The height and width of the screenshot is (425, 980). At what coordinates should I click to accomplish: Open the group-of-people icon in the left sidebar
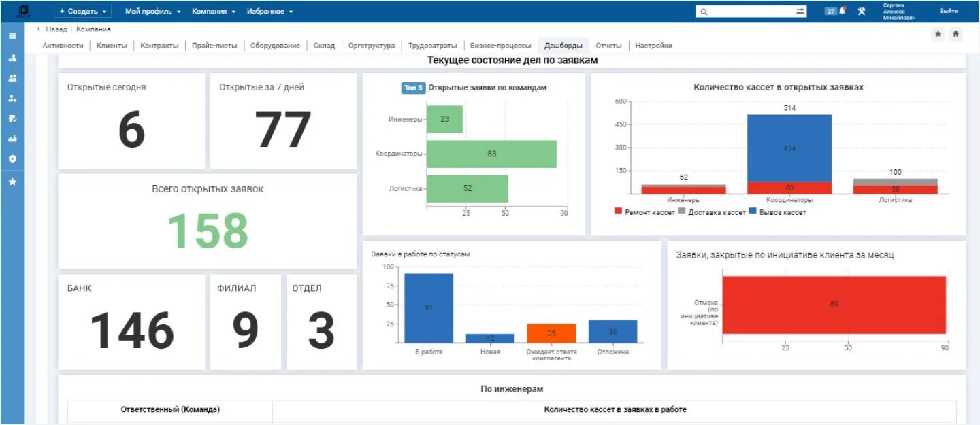[x=12, y=78]
